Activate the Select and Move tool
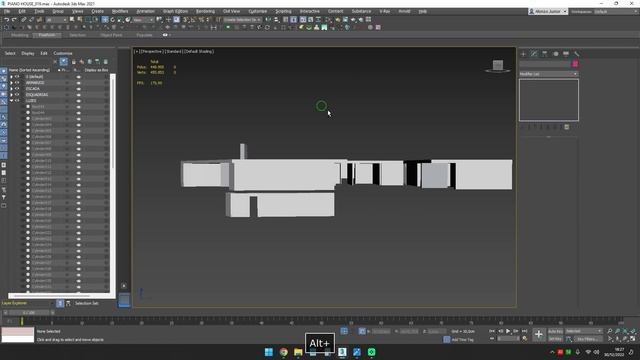 tap(105, 19)
